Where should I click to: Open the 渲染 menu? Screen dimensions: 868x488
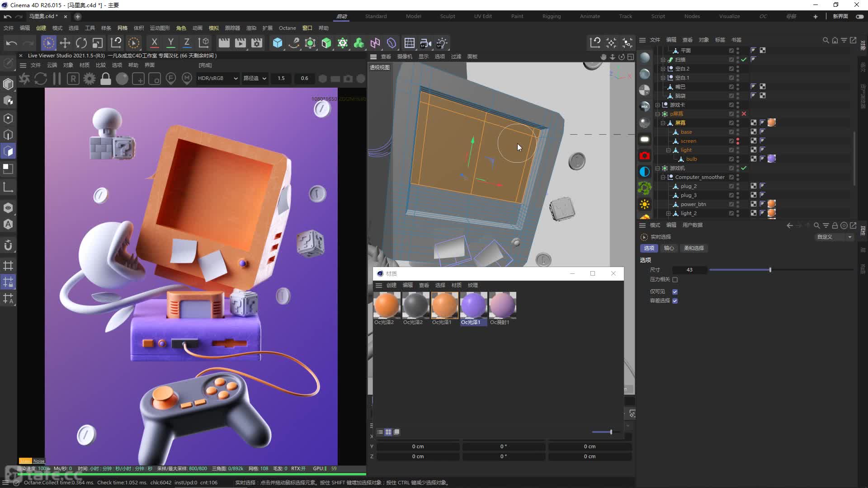[x=251, y=28]
